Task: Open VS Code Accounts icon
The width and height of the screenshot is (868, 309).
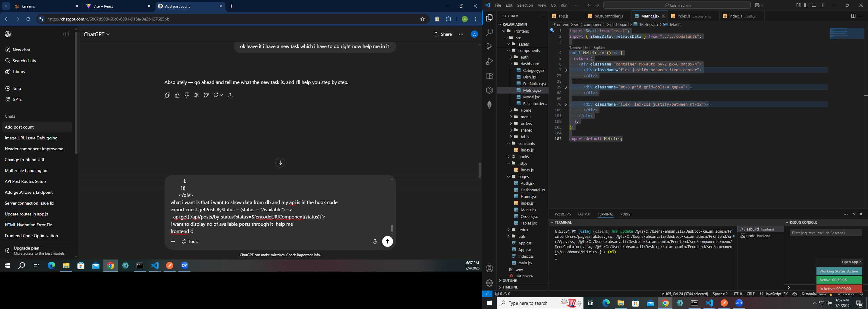Action: (489, 269)
